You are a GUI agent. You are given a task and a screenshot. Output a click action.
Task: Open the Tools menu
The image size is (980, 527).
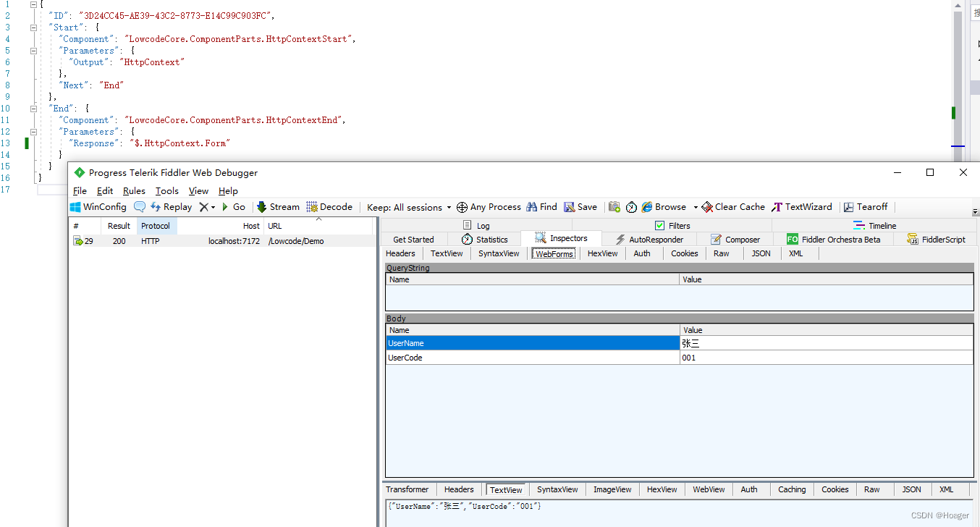point(166,191)
